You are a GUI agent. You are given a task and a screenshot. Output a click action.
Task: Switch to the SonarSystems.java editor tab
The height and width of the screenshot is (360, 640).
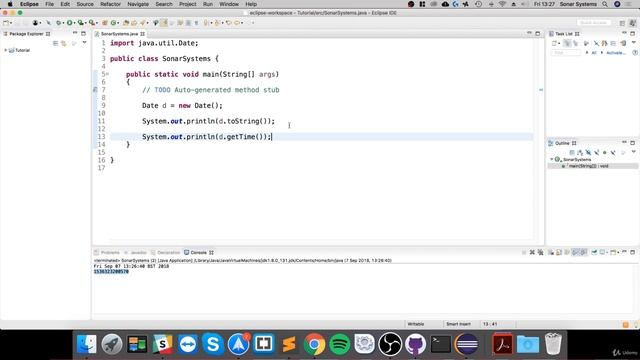[x=120, y=34]
